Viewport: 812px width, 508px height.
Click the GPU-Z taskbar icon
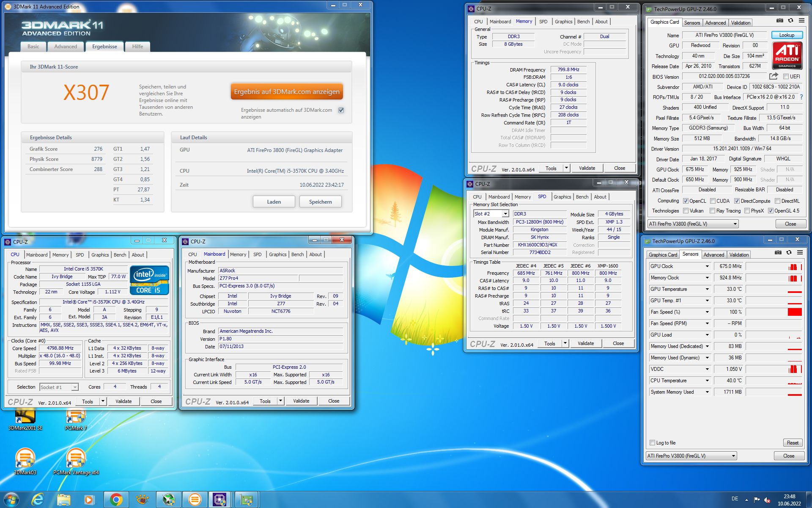coord(246,500)
